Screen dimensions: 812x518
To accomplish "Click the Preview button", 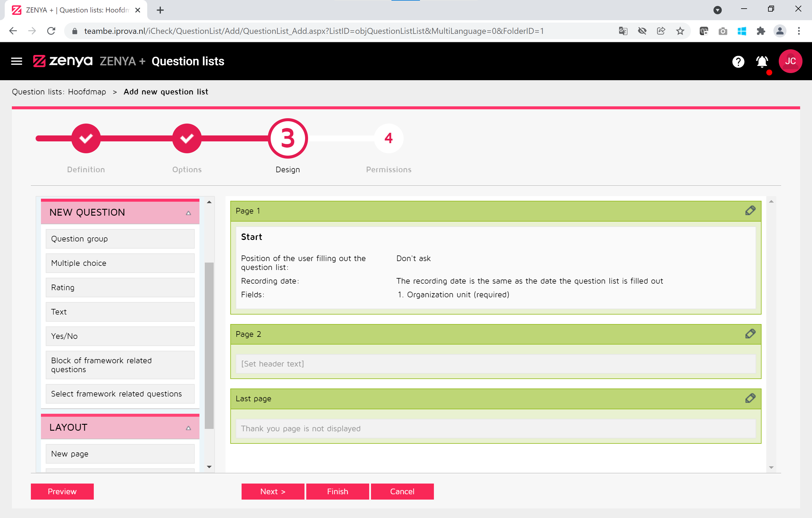I will [62, 491].
